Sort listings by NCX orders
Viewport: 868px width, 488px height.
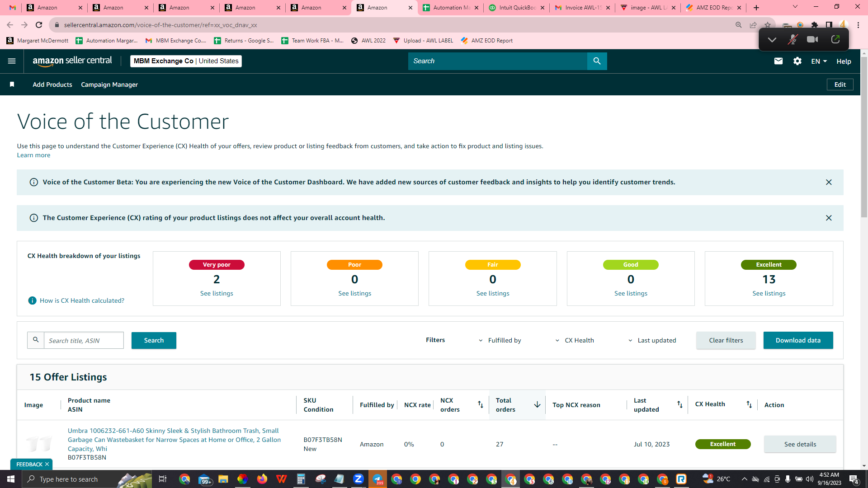coord(481,404)
